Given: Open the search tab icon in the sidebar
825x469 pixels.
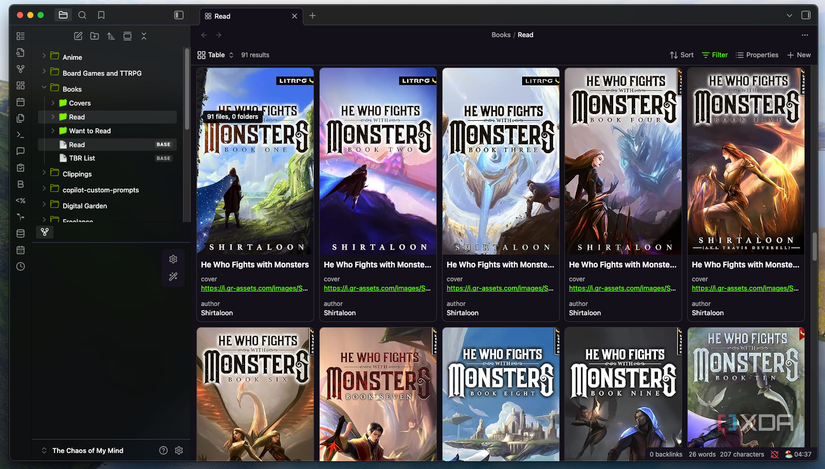Looking at the screenshot, I should pyautogui.click(x=82, y=15).
